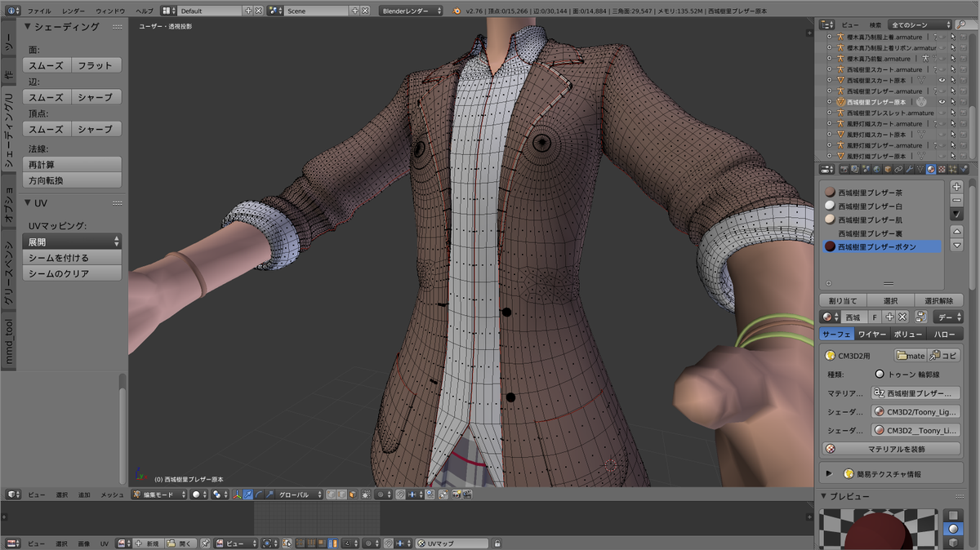Click マテリアルを装飾 button
This screenshot has width=980, height=550.
tap(892, 449)
